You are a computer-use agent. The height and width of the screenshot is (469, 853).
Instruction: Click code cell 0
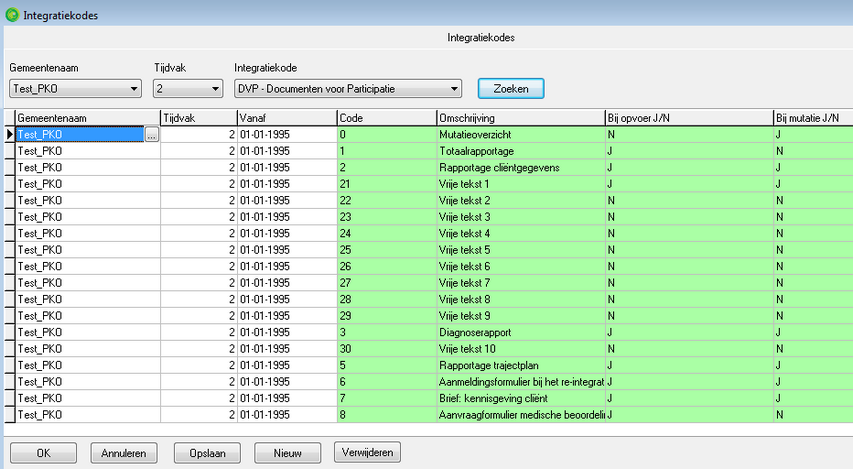tap(387, 134)
